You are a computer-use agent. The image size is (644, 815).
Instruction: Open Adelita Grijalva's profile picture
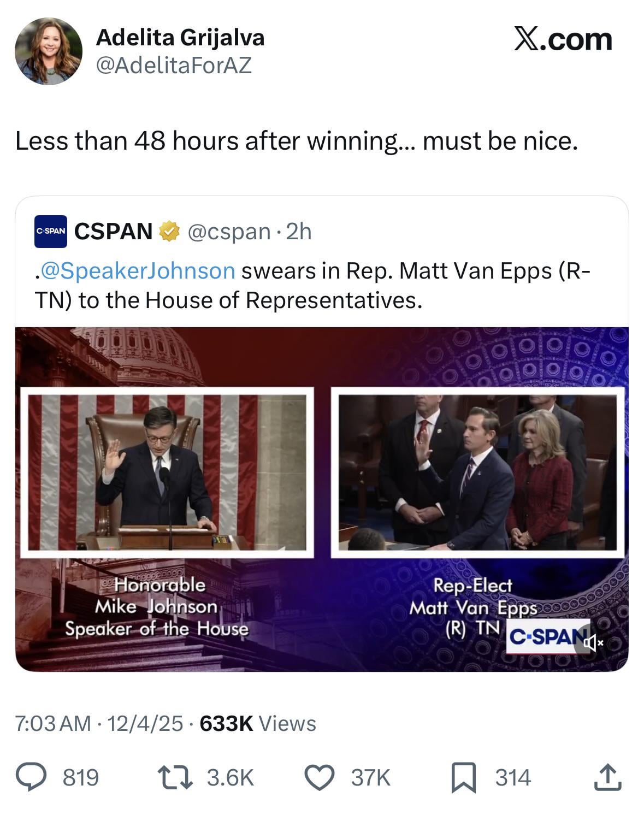point(49,51)
